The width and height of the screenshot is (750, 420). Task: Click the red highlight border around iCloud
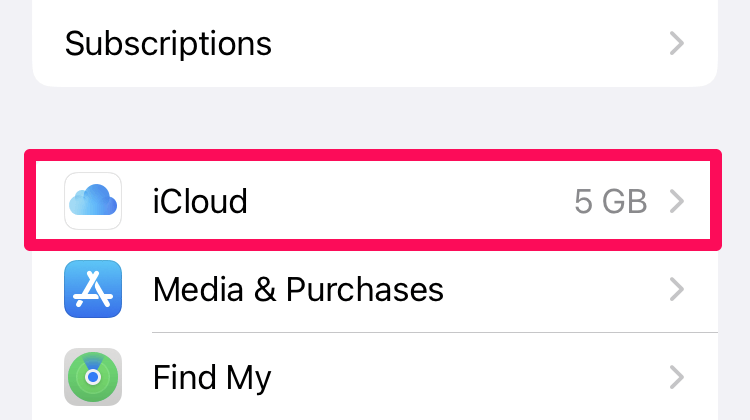tap(373, 155)
